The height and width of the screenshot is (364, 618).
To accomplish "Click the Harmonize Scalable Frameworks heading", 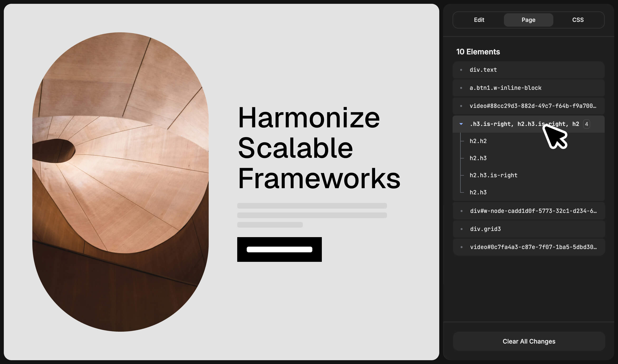I will [319, 148].
